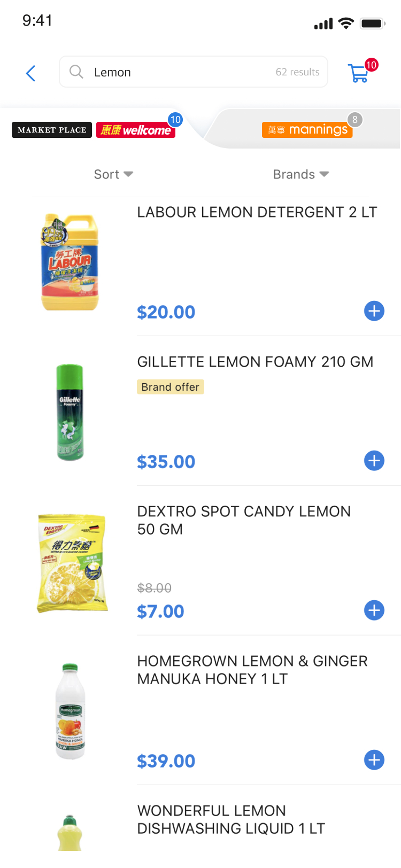
Task: Add Gillette Lemon Foamy to cart
Action: [374, 461]
